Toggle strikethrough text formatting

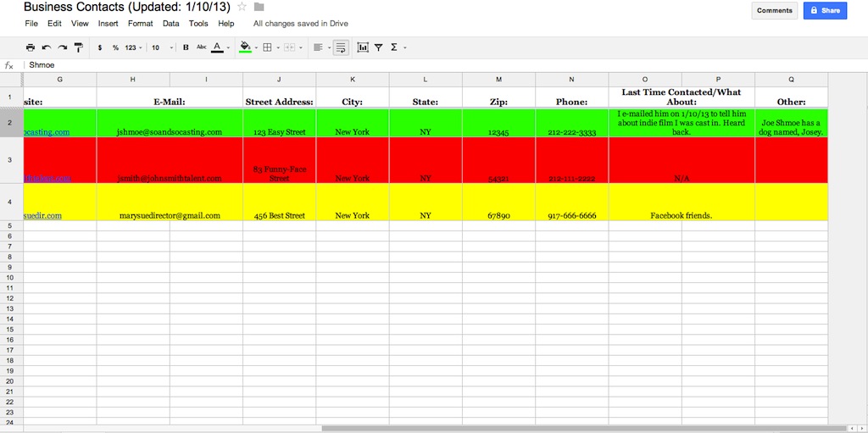[201, 47]
